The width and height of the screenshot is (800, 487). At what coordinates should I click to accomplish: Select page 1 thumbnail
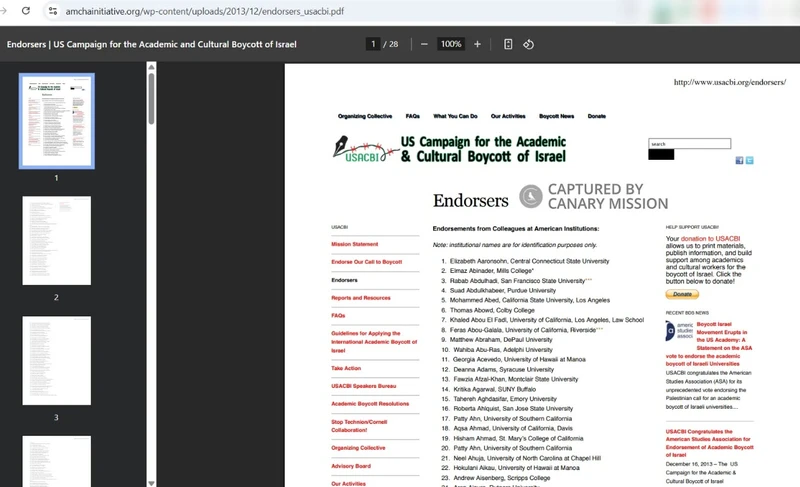click(57, 121)
